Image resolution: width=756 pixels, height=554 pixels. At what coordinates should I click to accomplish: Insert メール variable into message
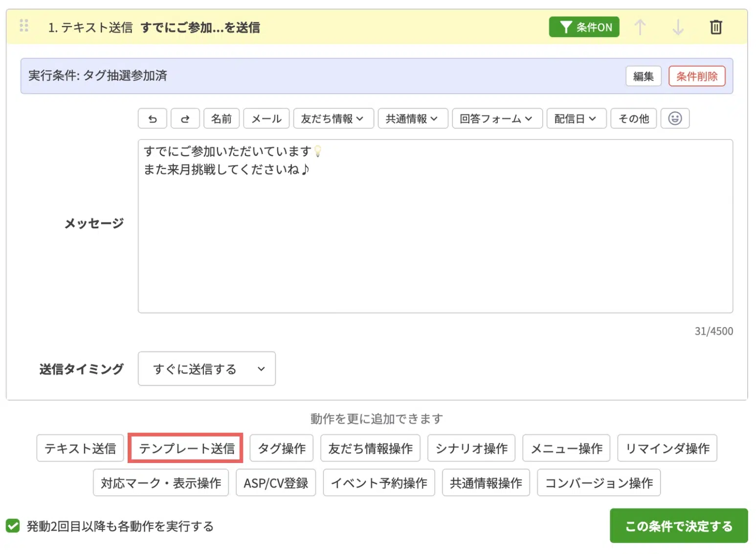[x=267, y=118]
